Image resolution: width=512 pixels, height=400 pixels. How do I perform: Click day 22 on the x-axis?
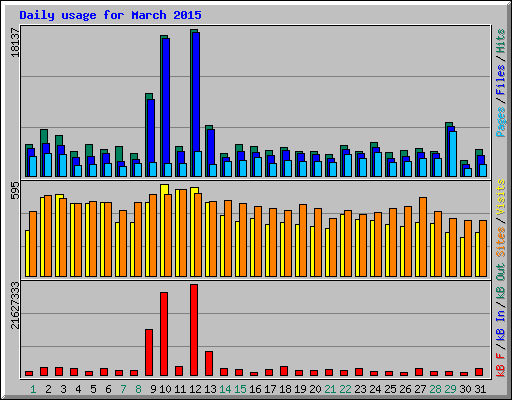pyautogui.click(x=345, y=389)
